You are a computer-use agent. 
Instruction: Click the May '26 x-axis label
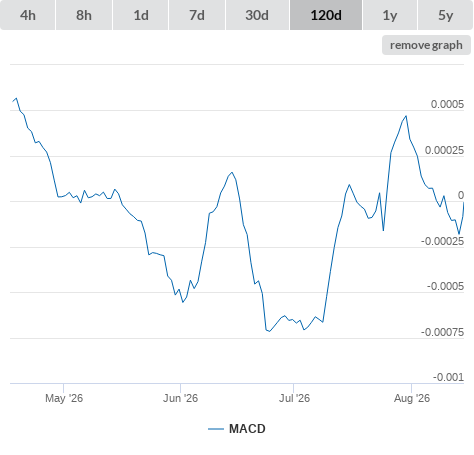point(64,398)
